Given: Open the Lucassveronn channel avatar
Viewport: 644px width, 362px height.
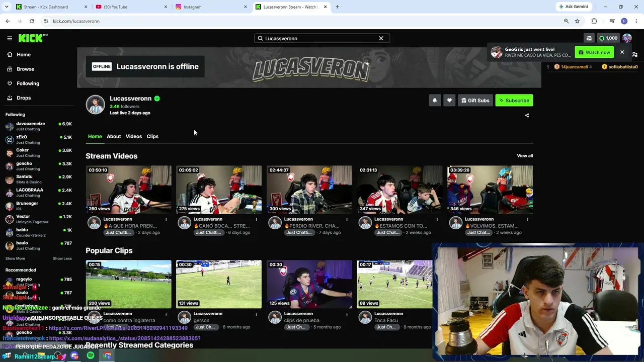Looking at the screenshot, I should (x=95, y=105).
